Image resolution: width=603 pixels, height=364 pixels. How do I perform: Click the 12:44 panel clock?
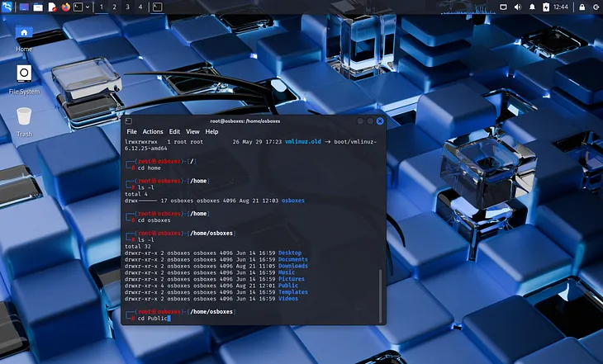point(560,7)
